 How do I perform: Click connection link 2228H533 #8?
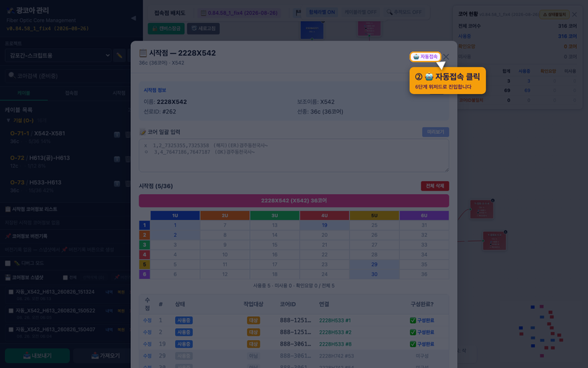(x=335, y=344)
